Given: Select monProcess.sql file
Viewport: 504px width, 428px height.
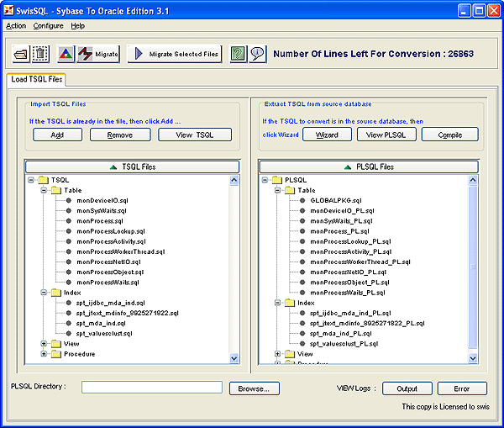Looking at the screenshot, I should tap(100, 221).
